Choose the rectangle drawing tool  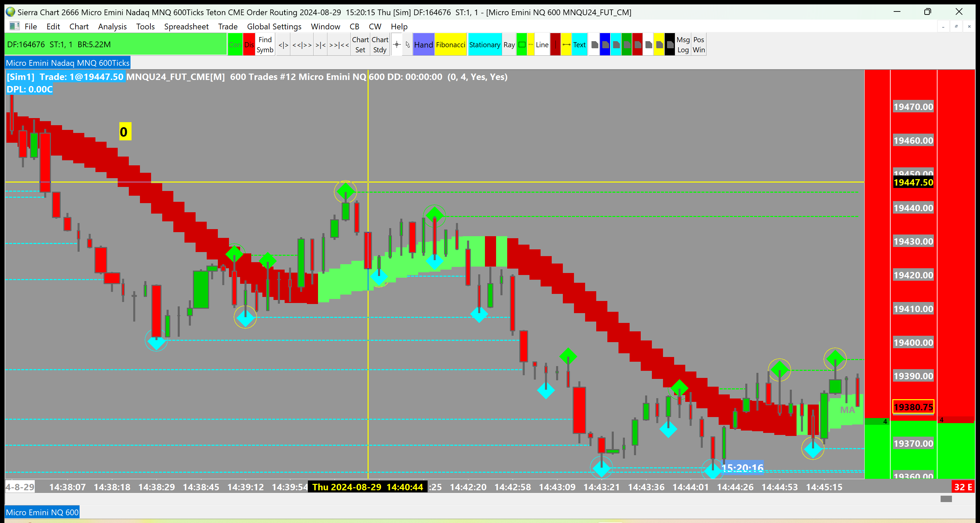[x=522, y=45]
